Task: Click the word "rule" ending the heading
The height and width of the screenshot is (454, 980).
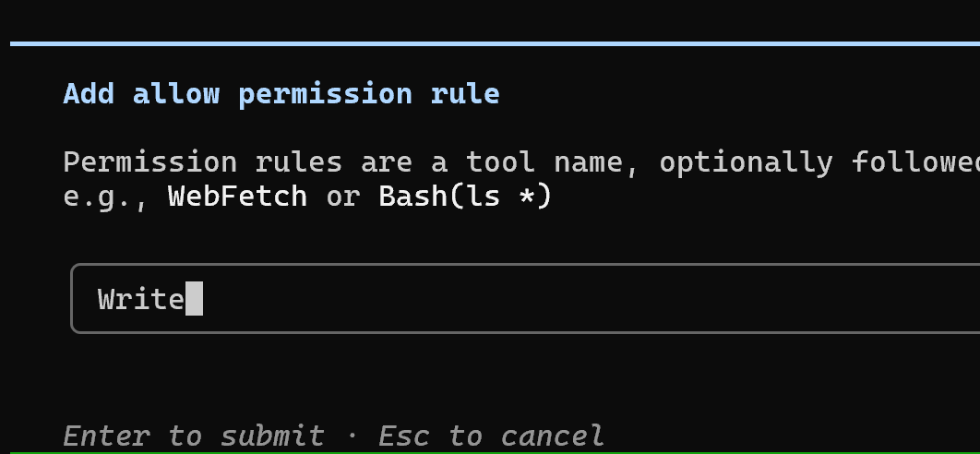Action: pos(466,94)
